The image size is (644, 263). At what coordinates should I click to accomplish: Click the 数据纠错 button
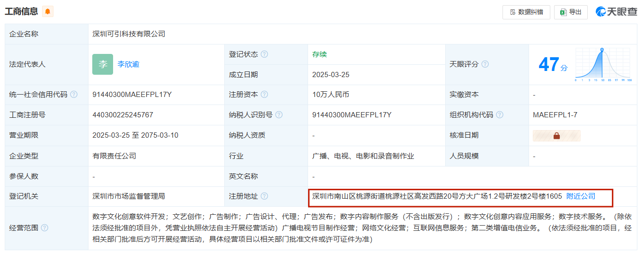point(526,12)
